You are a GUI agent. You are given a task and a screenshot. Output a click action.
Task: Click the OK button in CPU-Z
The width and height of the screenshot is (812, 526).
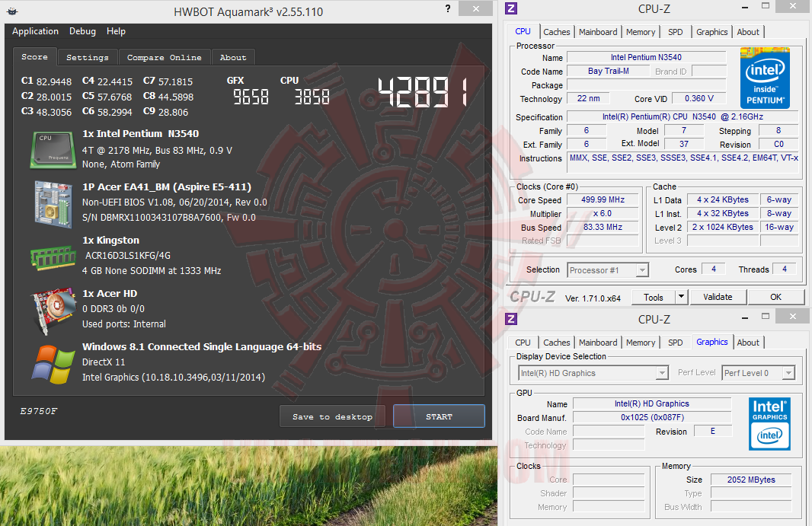pyautogui.click(x=775, y=297)
